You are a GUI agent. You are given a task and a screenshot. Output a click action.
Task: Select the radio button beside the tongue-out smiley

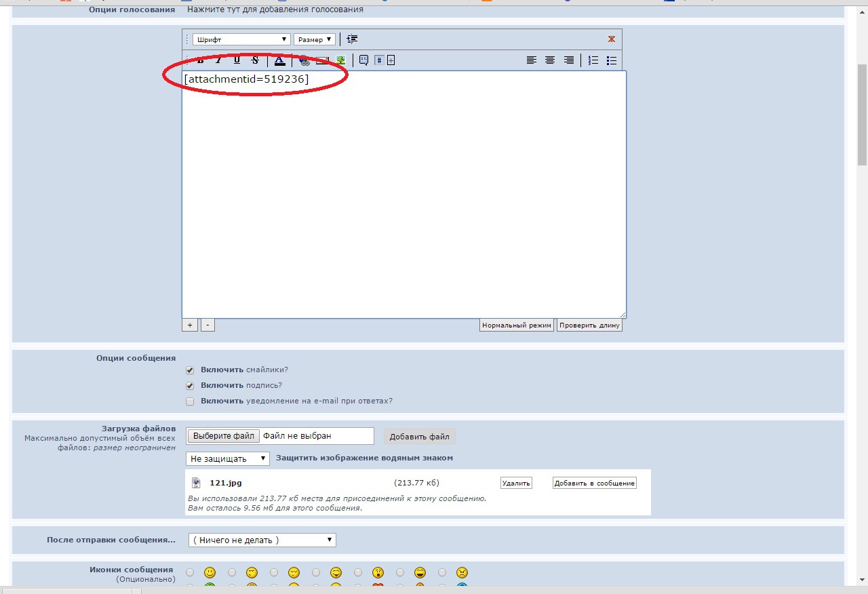[316, 573]
